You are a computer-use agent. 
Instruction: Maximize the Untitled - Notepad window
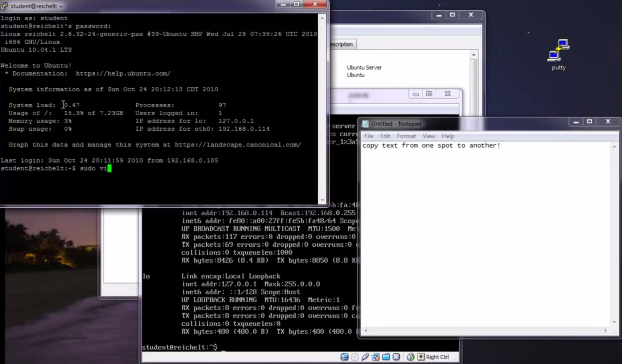pyautogui.click(x=590, y=122)
